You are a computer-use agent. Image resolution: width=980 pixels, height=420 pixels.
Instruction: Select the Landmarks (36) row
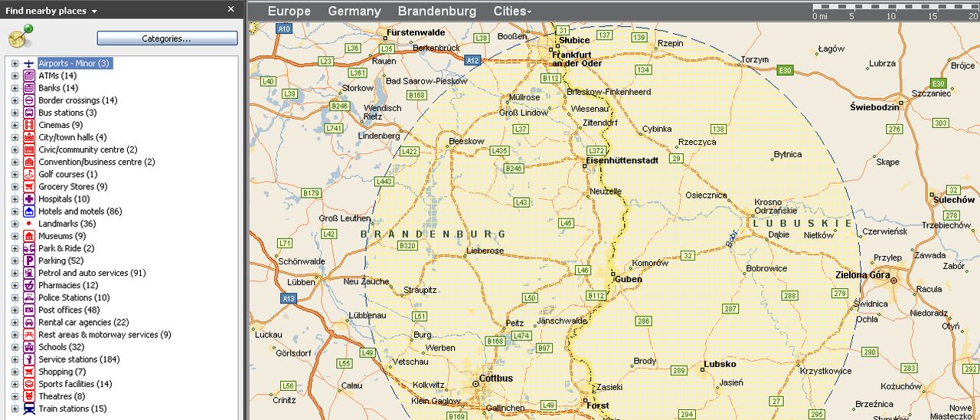click(67, 224)
